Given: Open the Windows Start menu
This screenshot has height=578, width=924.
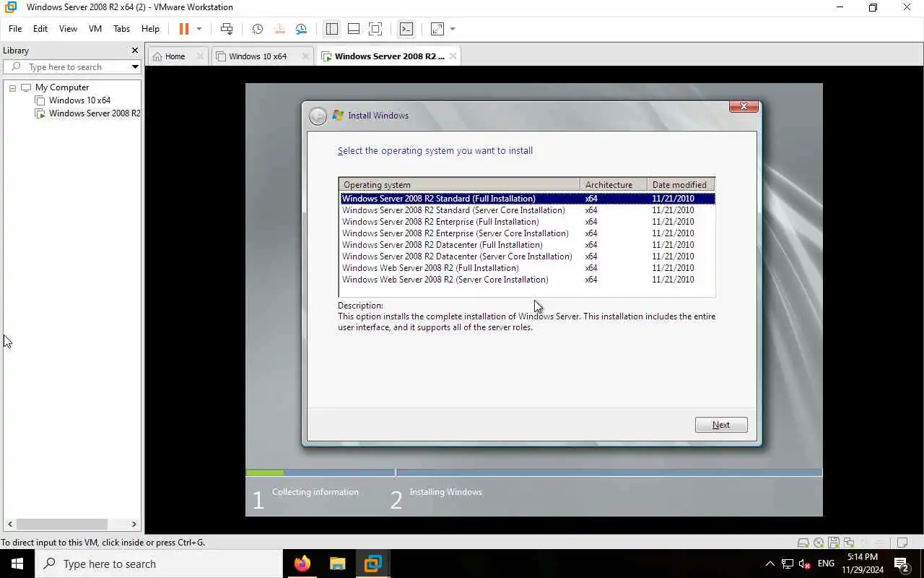Looking at the screenshot, I should (17, 564).
